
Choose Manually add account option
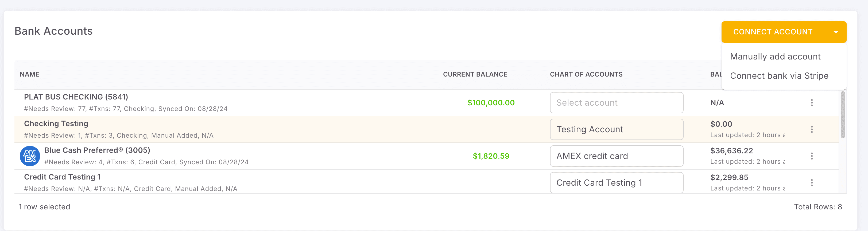pos(775,57)
